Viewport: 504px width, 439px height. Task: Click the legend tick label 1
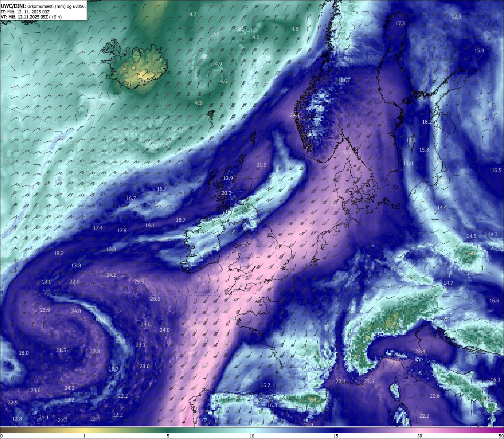[x=84, y=436]
